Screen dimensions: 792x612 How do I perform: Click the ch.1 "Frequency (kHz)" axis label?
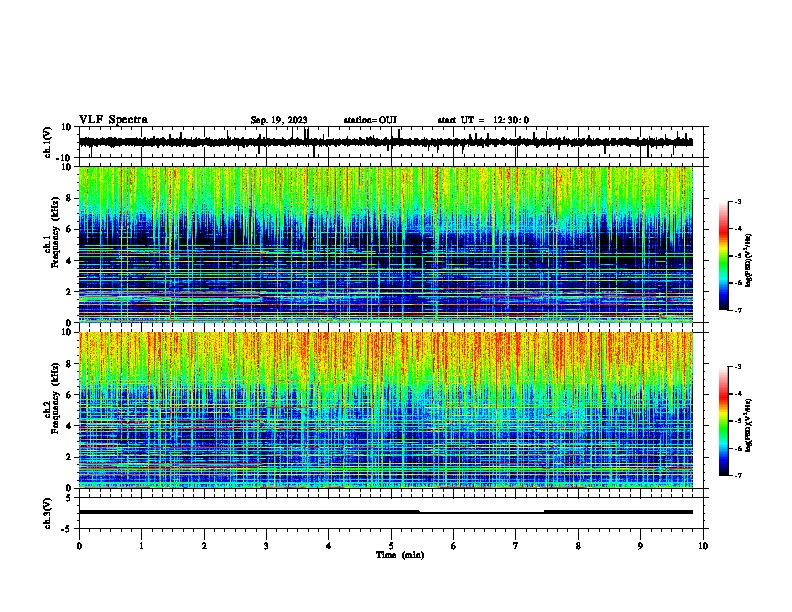[55, 232]
